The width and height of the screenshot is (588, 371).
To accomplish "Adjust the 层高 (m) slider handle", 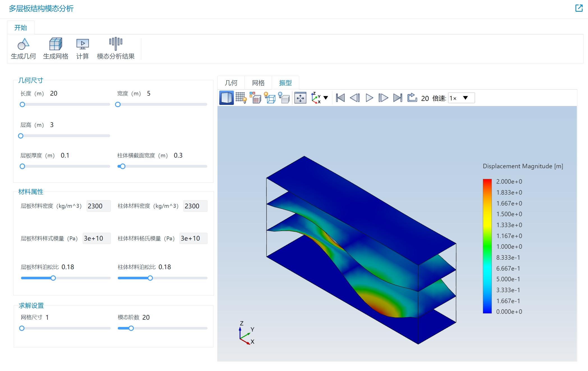I will pos(21,136).
